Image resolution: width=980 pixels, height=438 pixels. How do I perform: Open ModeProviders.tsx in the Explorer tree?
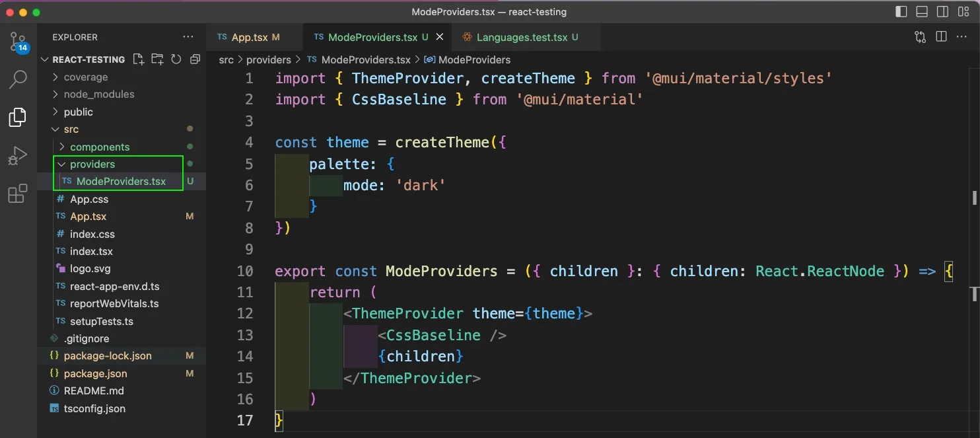pyautogui.click(x=121, y=182)
